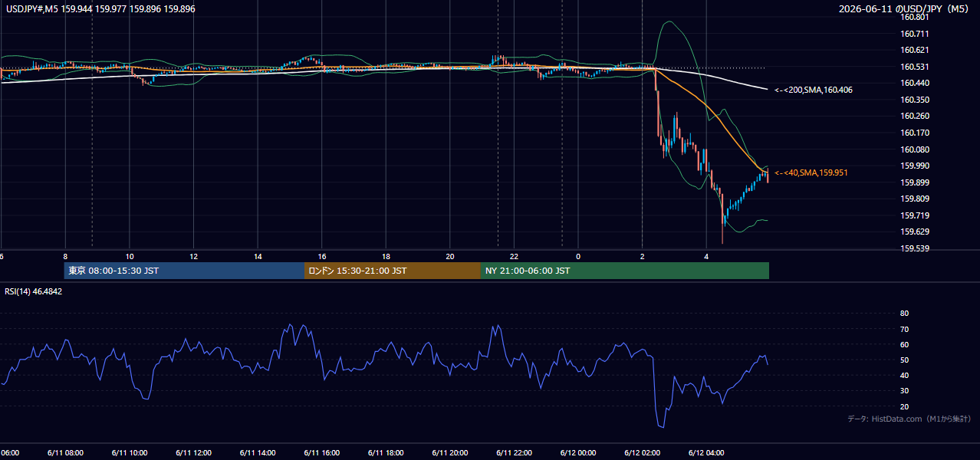The height and width of the screenshot is (460, 980).
Task: Click the 6/11 22:00 date label
Action: [514, 453]
